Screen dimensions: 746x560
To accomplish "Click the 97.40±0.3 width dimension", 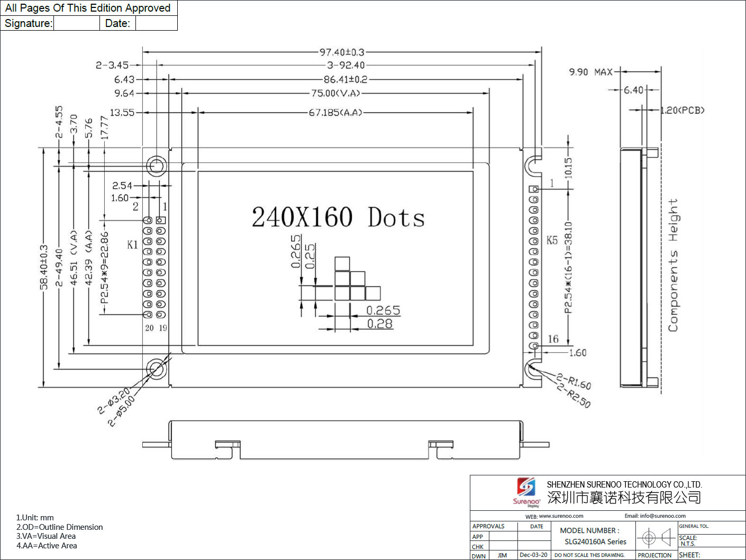I will 342,52.
